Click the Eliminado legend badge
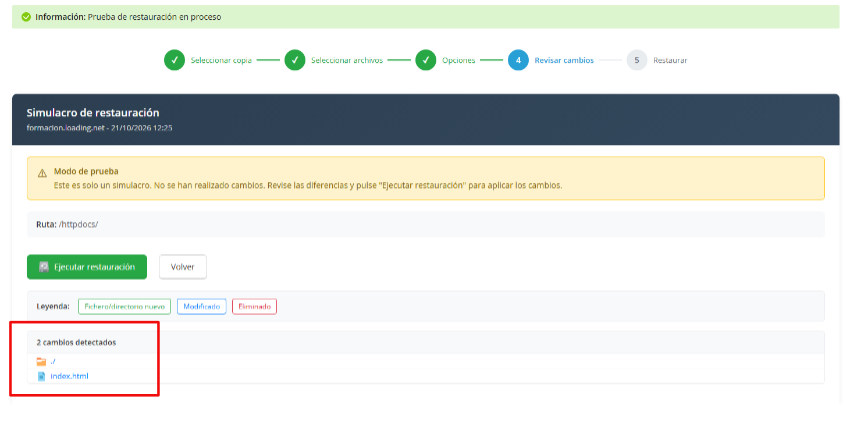Image resolution: width=850 pixels, height=422 pixels. tap(254, 306)
